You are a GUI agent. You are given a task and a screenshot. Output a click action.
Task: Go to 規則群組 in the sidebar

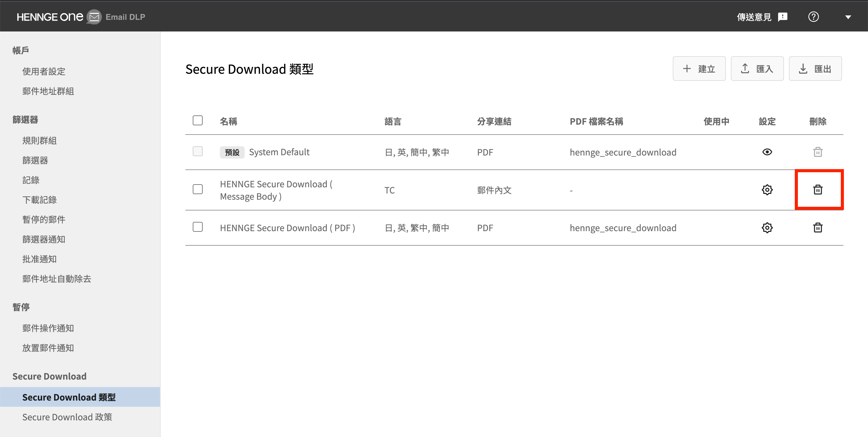click(x=40, y=140)
